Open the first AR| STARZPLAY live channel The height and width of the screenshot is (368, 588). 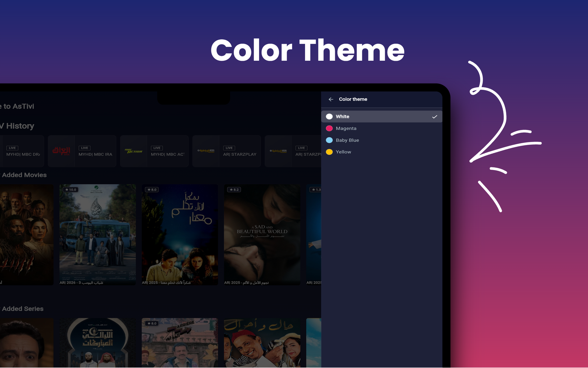coord(227,151)
